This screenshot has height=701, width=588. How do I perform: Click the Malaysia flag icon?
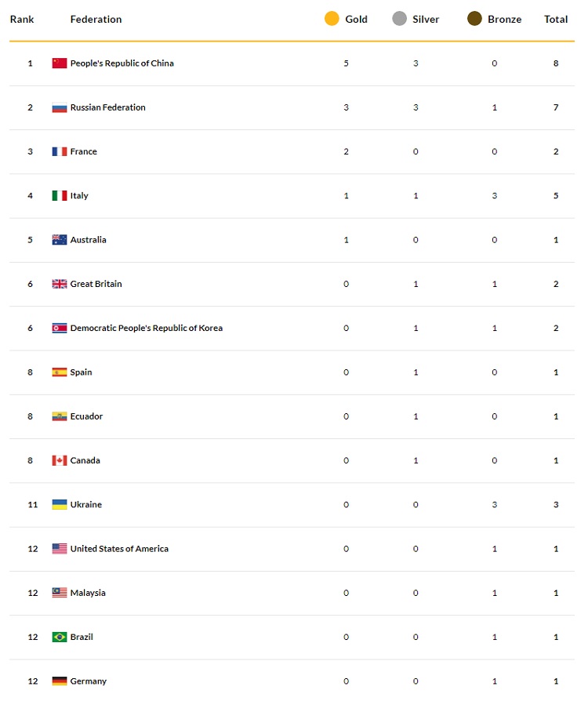pos(60,593)
